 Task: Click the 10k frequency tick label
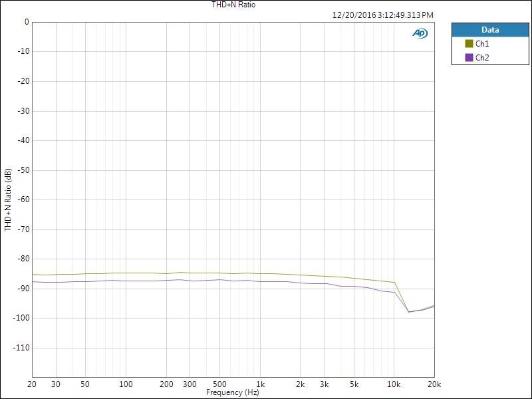(394, 384)
